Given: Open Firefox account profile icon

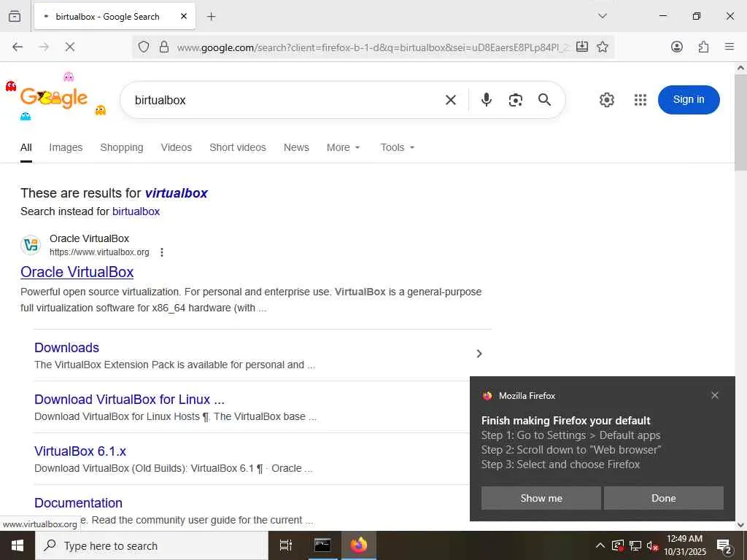Looking at the screenshot, I should (676, 47).
